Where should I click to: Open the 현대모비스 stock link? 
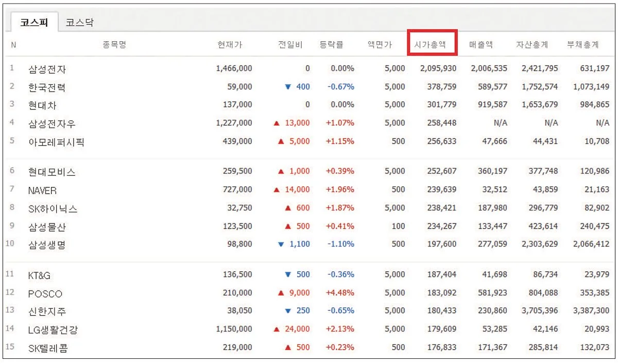[x=51, y=172]
